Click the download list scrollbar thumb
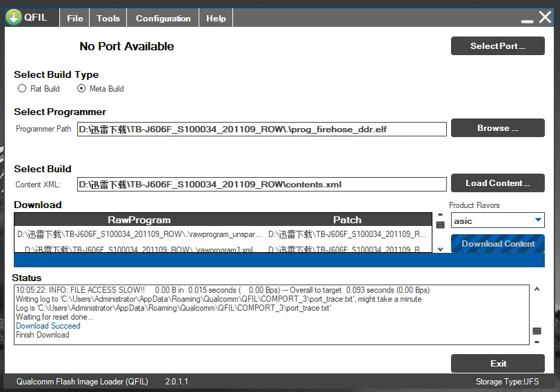 (441, 225)
